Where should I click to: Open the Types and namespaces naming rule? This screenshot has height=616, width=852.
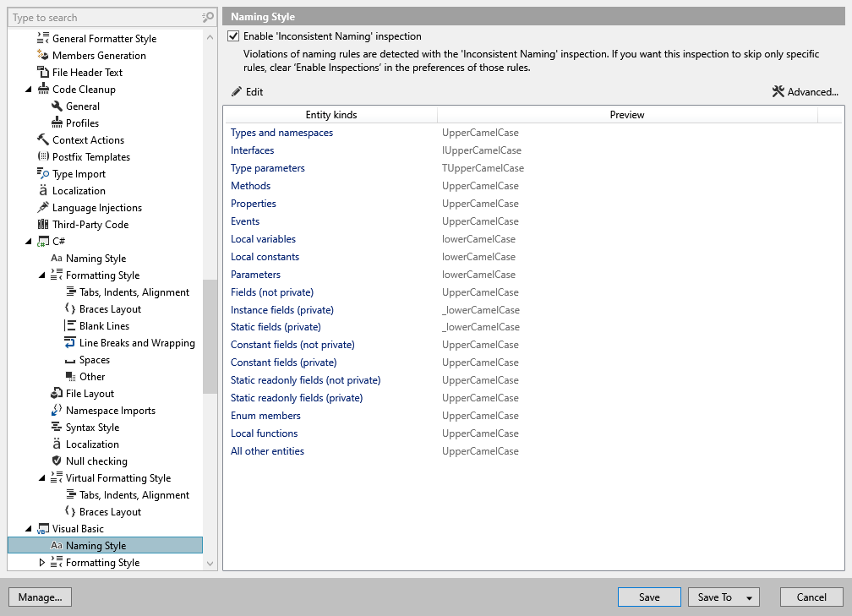pos(281,133)
